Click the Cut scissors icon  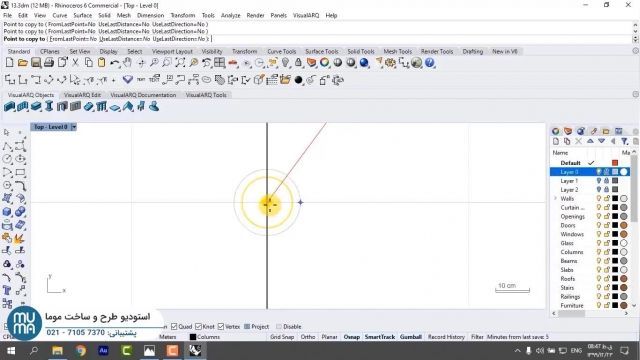coord(76,62)
